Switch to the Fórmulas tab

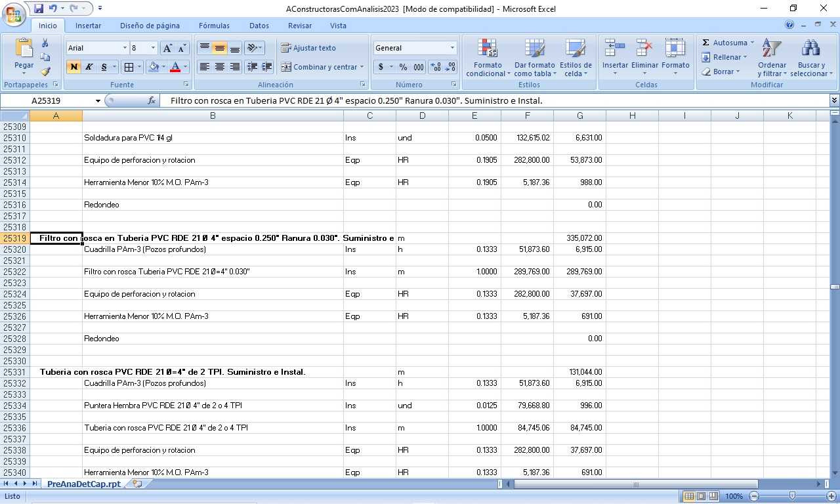[x=214, y=26]
